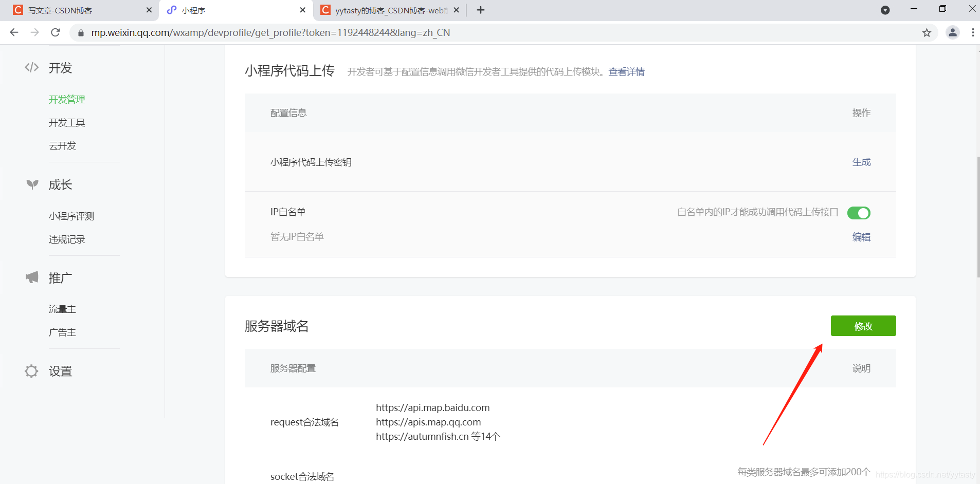Bookmark this page with the star icon

coord(927,33)
